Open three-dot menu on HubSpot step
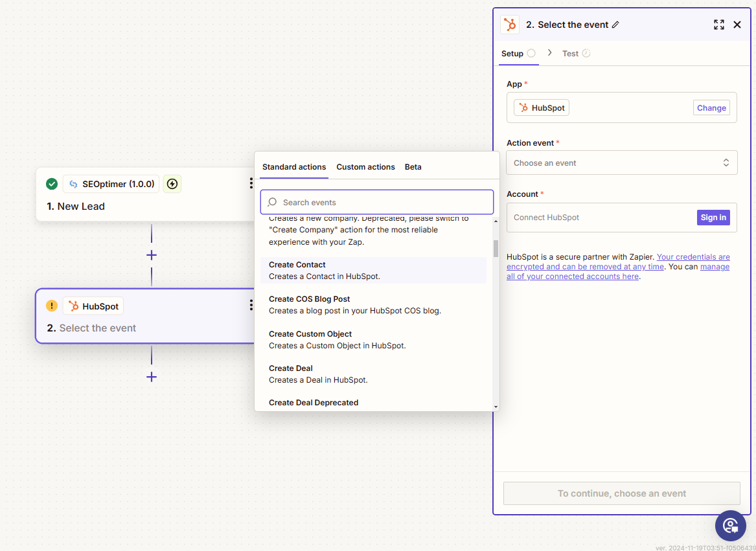This screenshot has height=551, width=756. pos(251,306)
